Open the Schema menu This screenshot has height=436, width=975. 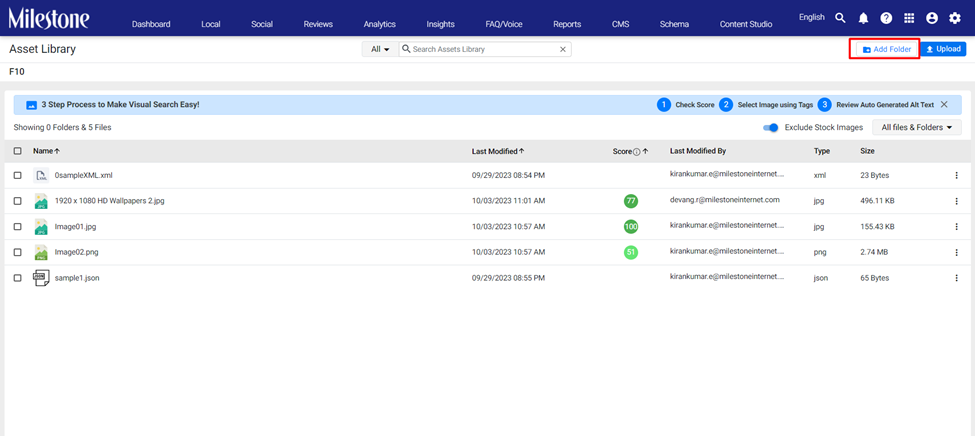click(675, 24)
